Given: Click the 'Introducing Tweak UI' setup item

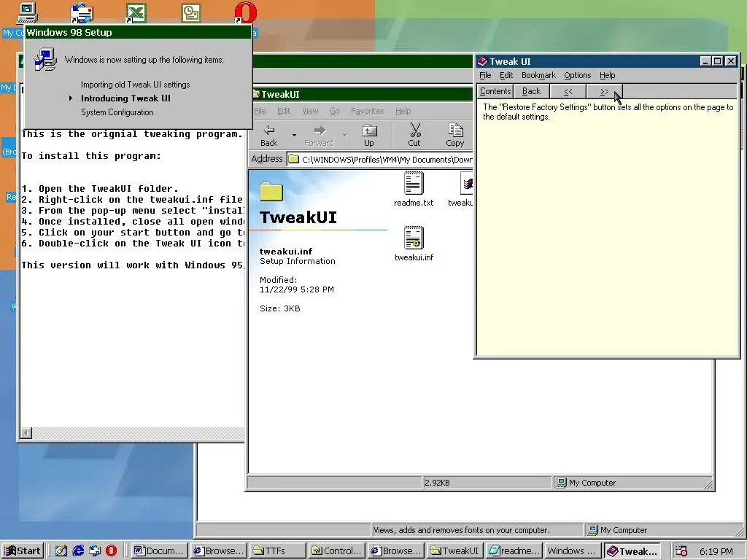Looking at the screenshot, I should pos(125,98).
